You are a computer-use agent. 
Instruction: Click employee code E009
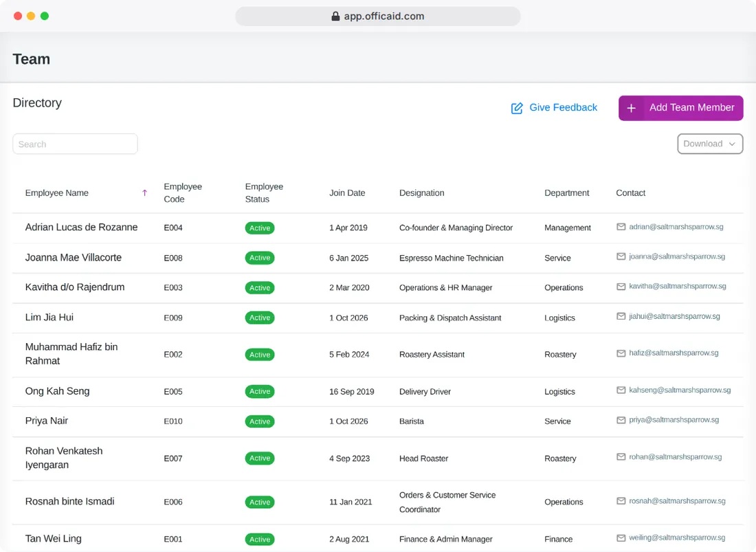[173, 318]
